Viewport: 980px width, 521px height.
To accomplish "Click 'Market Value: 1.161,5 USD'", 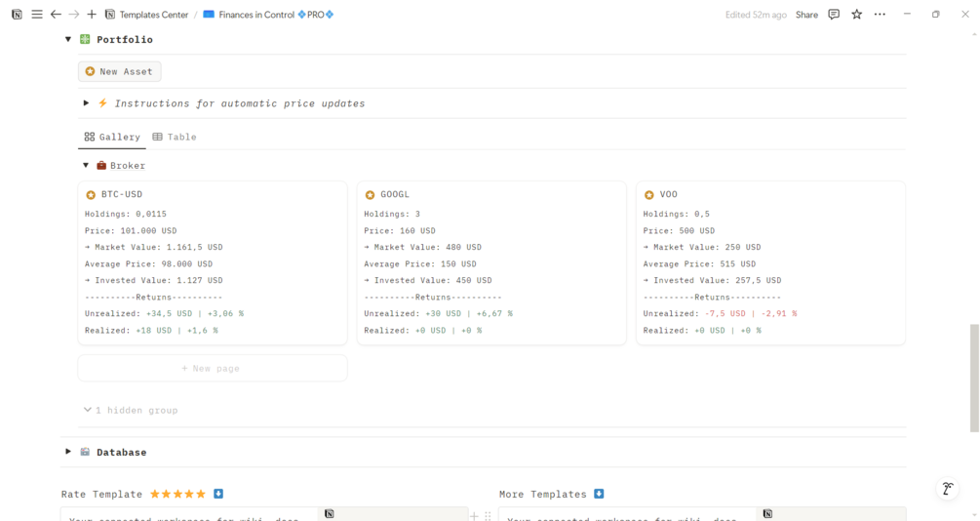I will pyautogui.click(x=154, y=247).
